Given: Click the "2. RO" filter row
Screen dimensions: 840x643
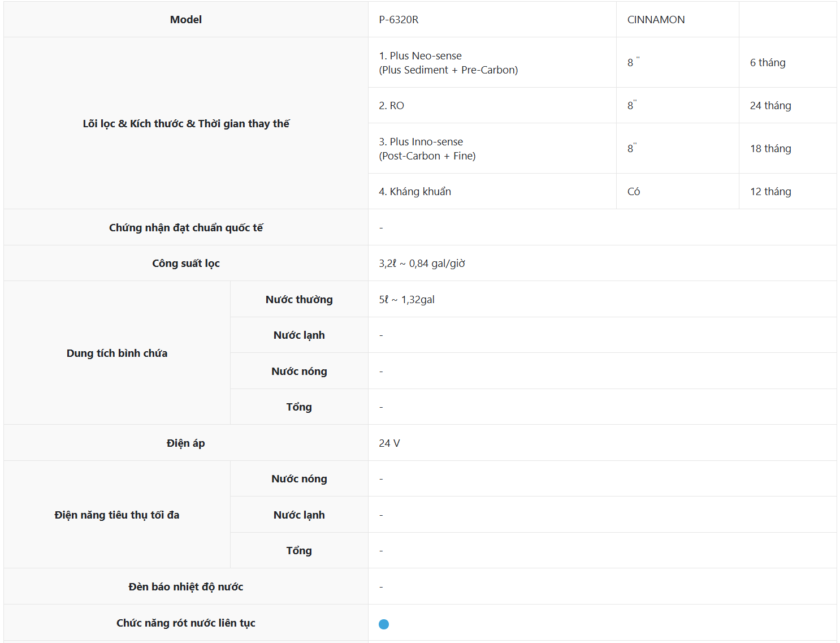Looking at the screenshot, I should pyautogui.click(x=391, y=106).
